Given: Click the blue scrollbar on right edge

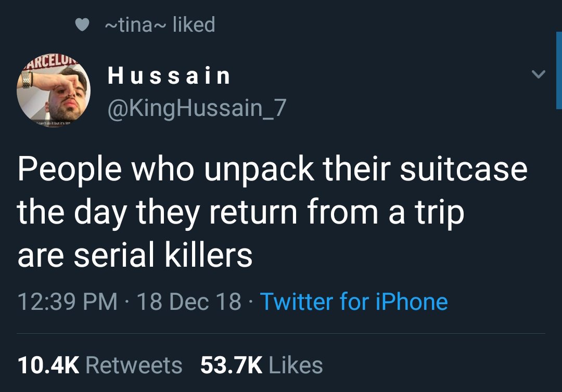Looking at the screenshot, I should point(559,70).
